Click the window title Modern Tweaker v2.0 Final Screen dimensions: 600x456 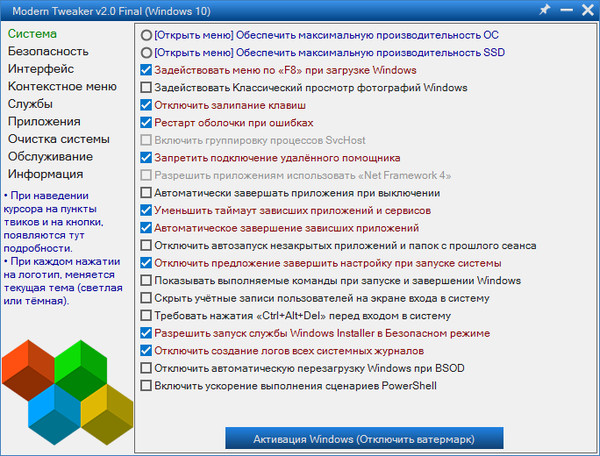point(111,11)
